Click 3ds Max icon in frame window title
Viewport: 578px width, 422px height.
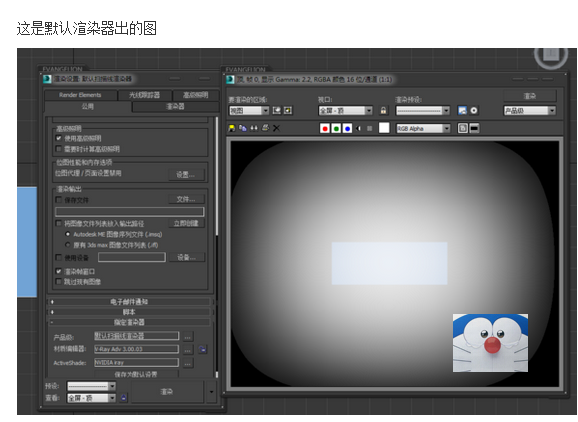point(230,79)
